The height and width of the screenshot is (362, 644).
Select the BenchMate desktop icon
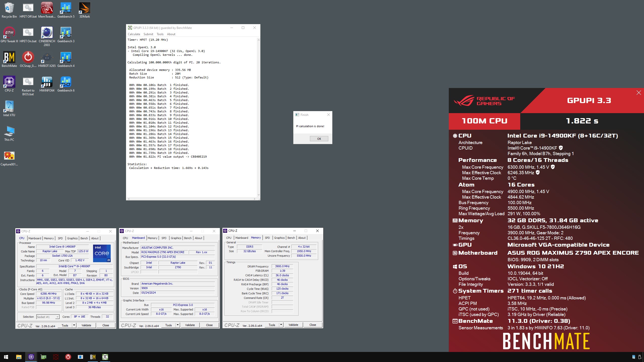coord(9,59)
